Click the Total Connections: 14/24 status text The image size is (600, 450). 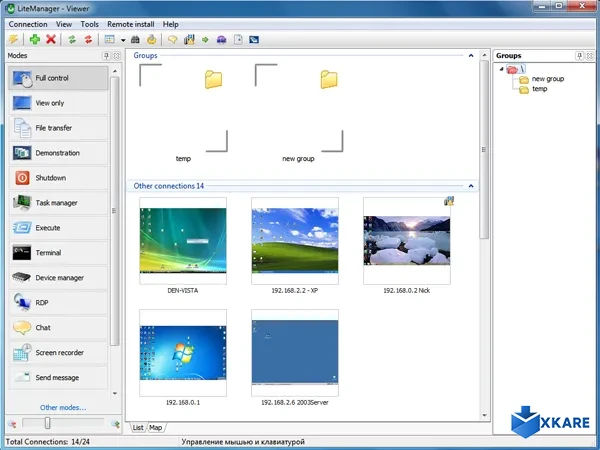coord(48,442)
